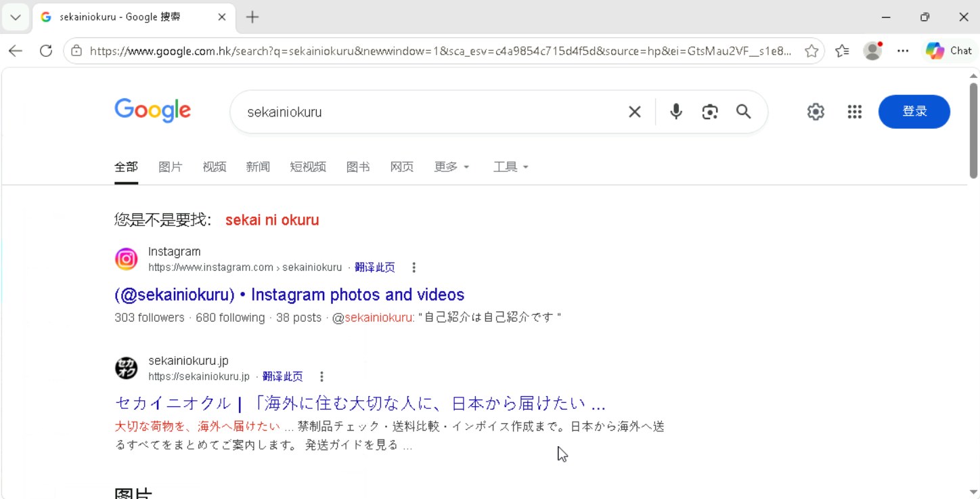Click the scrollbar down arrow
The width and height of the screenshot is (980, 499).
coord(973,492)
